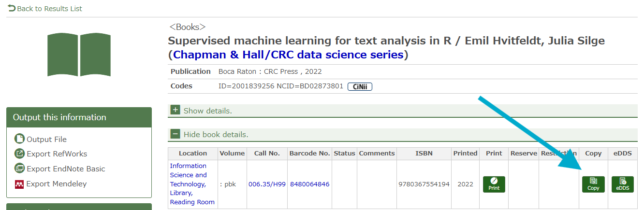
Task: Go back to Results List
Action: coord(49,9)
